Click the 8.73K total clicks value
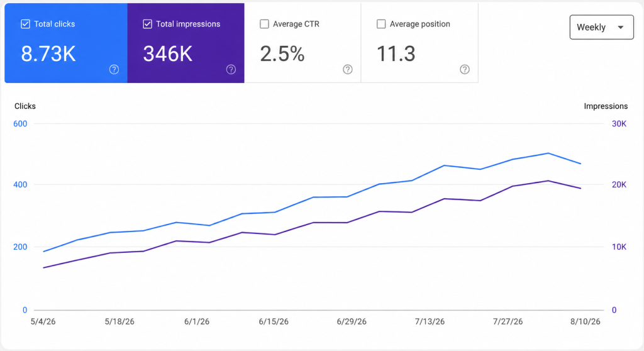The width and height of the screenshot is (644, 351). [x=48, y=54]
